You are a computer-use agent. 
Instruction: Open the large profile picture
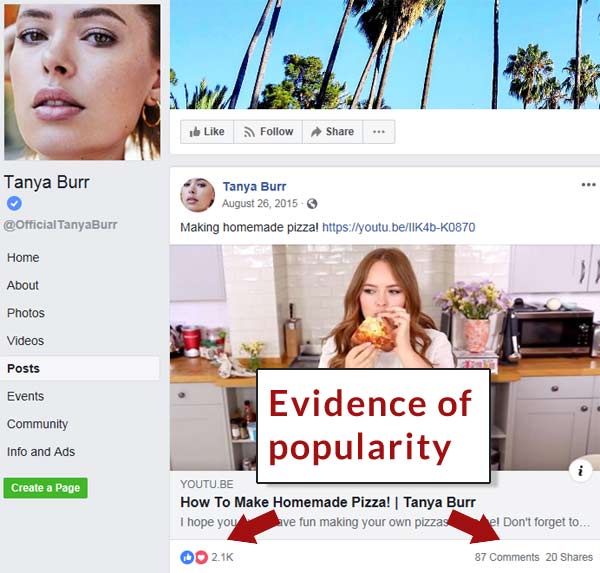tap(82, 82)
